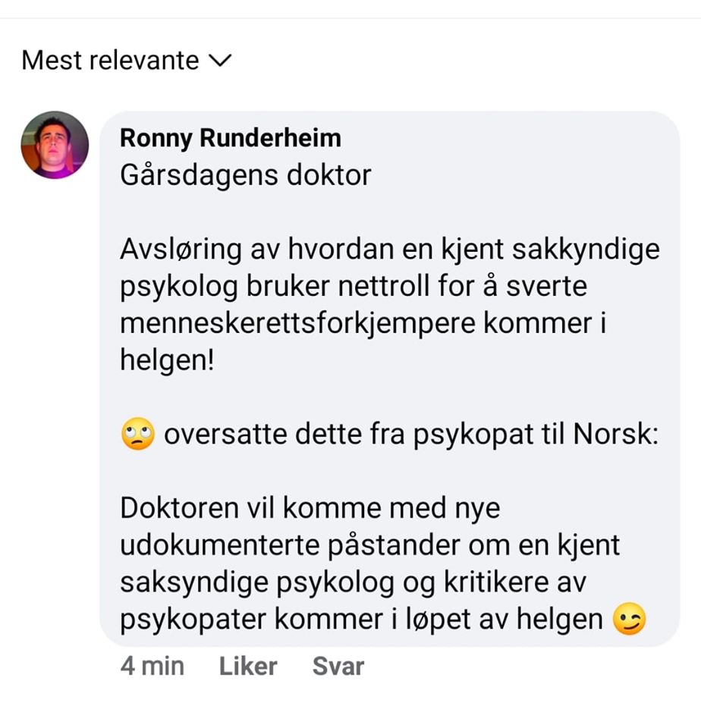The width and height of the screenshot is (701, 728).
Task: Click the word udokumenterte in comment
Action: (220, 544)
